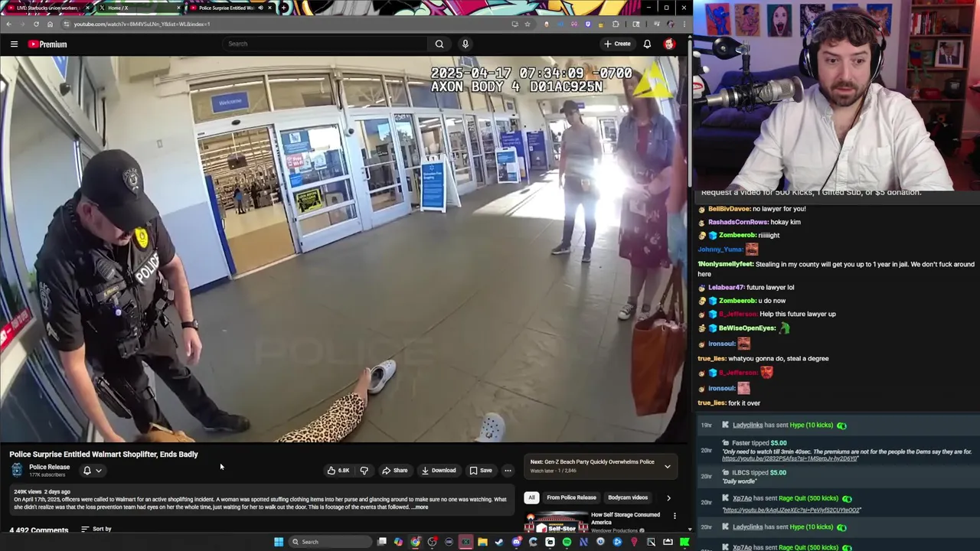This screenshot has width=980, height=551.
Task: Expand the description with ...more
Action: (420, 507)
